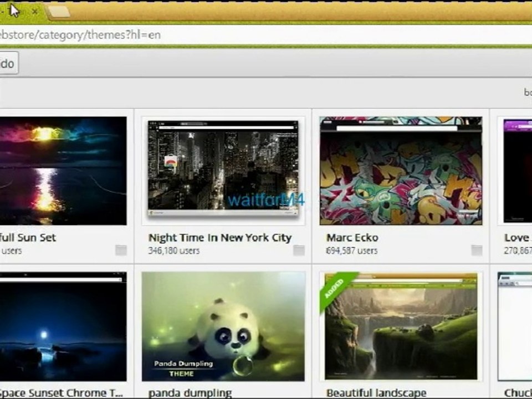Click the 'panda dumpling' theme title
The height and width of the screenshot is (399, 532).
tap(190, 393)
